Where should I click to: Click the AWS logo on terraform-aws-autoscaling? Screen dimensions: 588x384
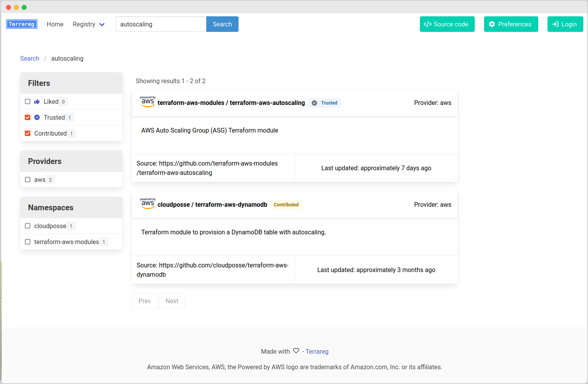pyautogui.click(x=147, y=102)
